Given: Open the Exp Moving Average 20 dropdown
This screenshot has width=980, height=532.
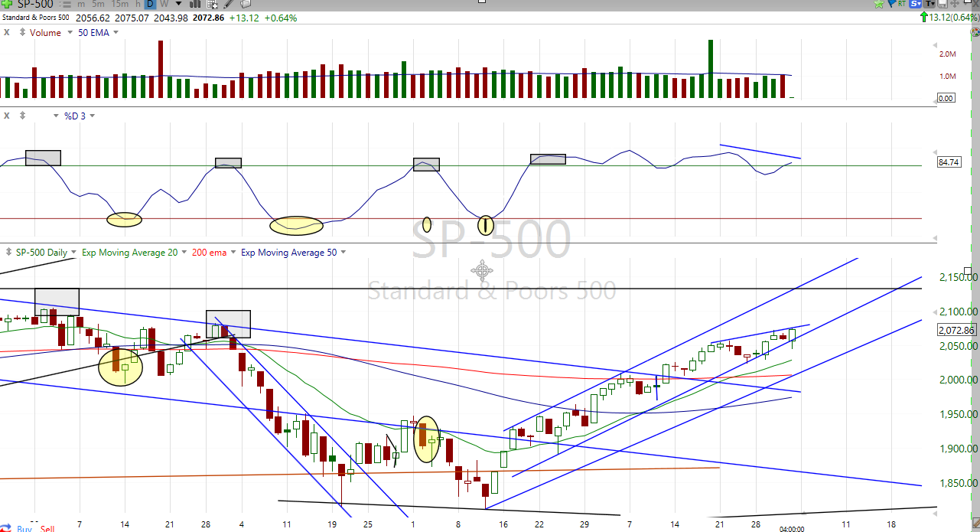Looking at the screenshot, I should click(184, 252).
